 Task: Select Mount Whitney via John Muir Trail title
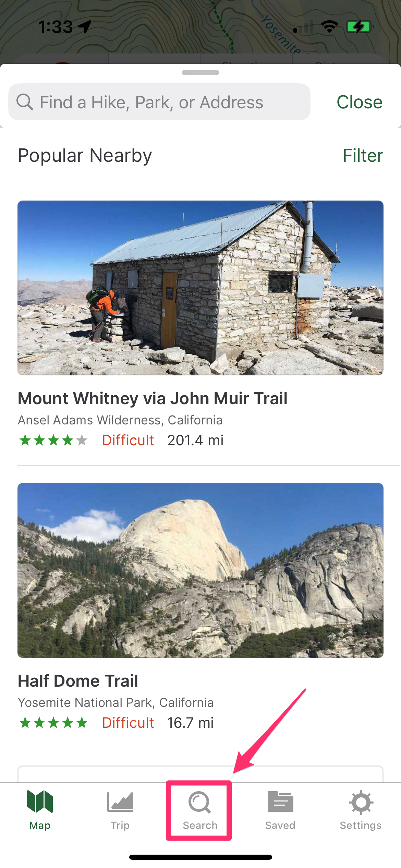[x=153, y=398]
